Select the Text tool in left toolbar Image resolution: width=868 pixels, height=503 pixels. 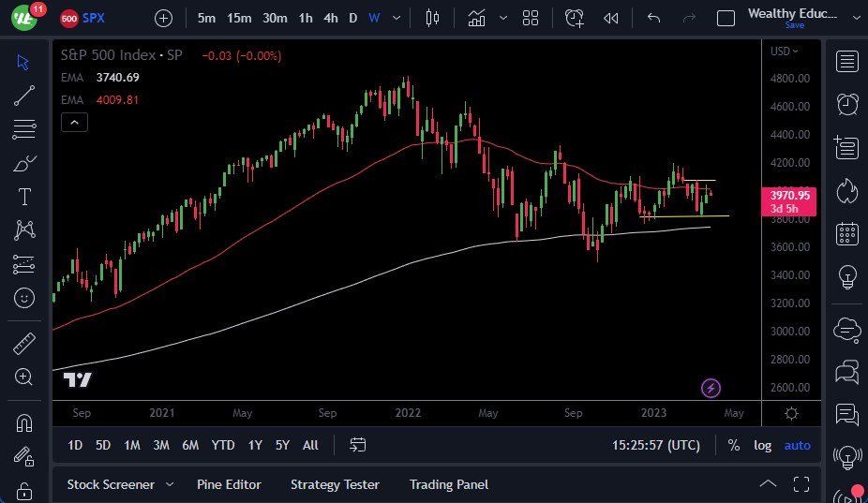(x=24, y=197)
